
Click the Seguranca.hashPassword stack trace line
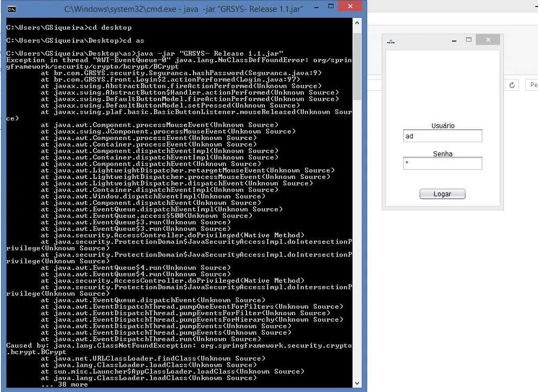tap(181, 73)
